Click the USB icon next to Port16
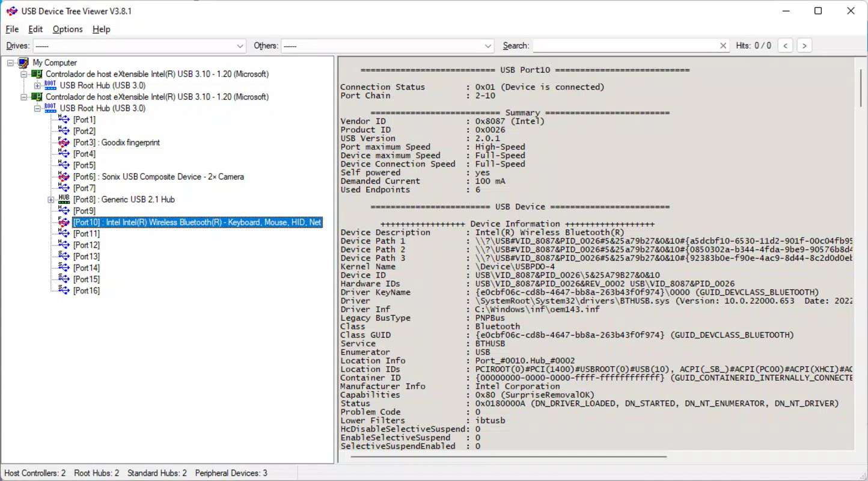The width and height of the screenshot is (868, 481). coord(64,290)
